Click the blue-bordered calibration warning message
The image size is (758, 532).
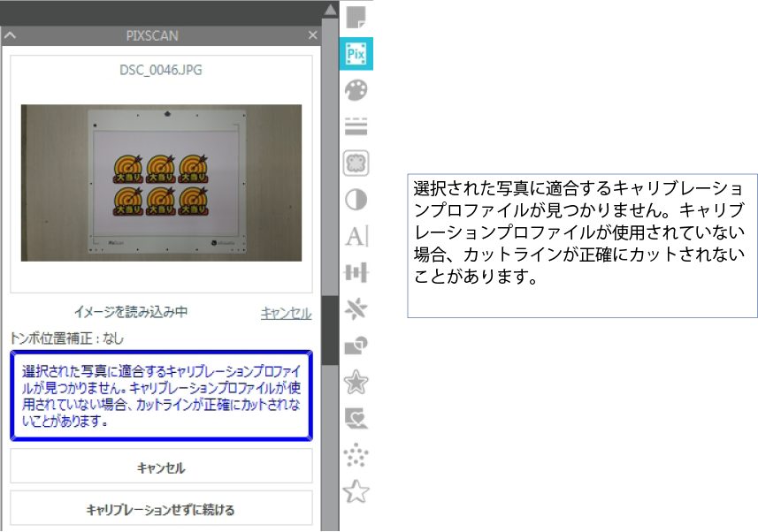tap(162, 396)
